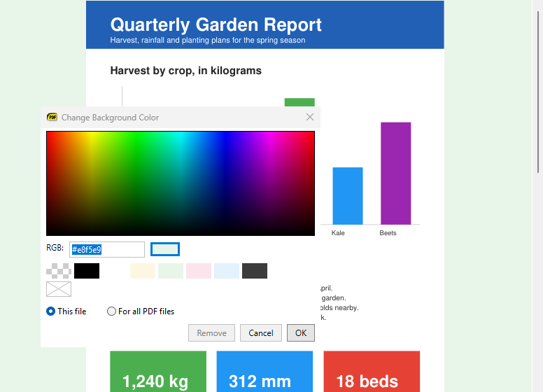This screenshot has width=543, height=392.
Task: Choose the dark gray color swatch
Action: tap(255, 271)
